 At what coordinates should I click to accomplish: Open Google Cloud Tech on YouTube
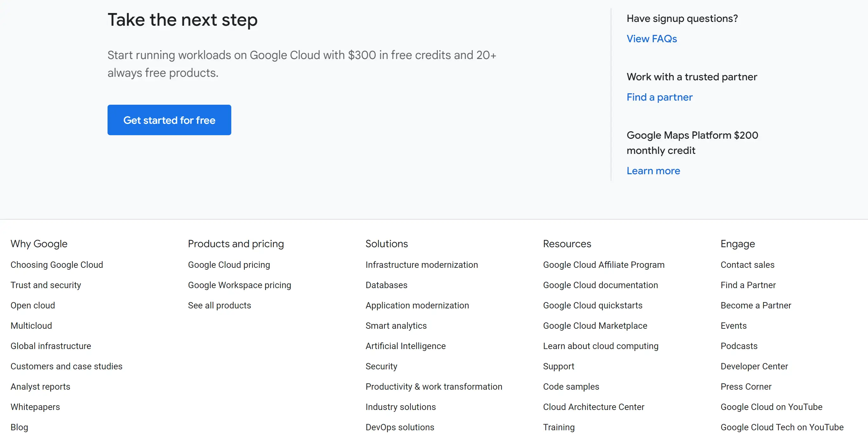tap(782, 427)
